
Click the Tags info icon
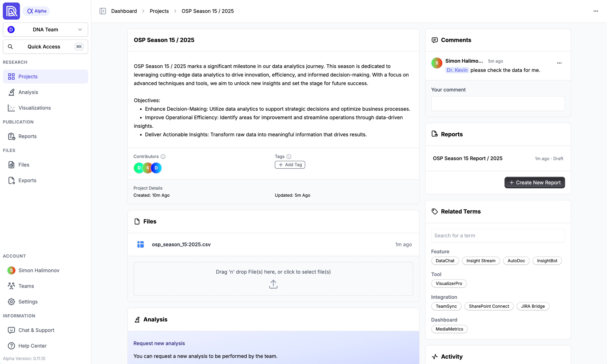point(289,156)
